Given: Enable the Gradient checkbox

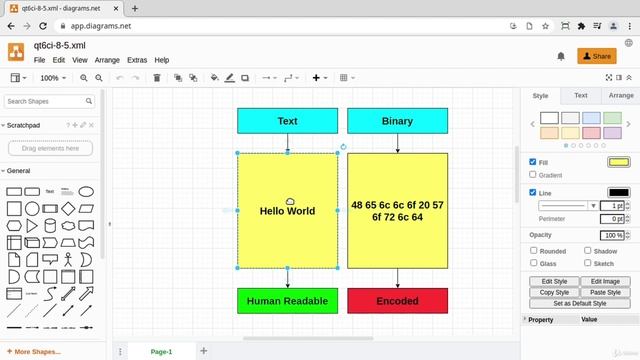Looking at the screenshot, I should [x=533, y=174].
